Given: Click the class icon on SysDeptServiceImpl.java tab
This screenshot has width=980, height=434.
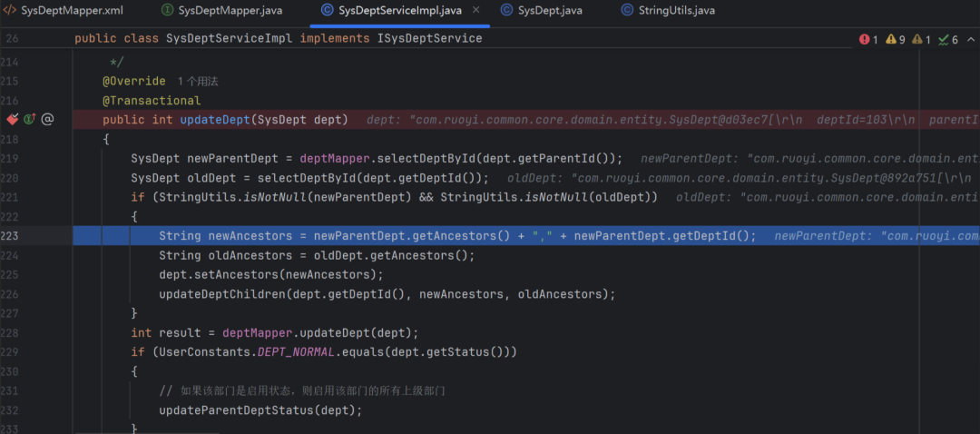Looking at the screenshot, I should (327, 10).
